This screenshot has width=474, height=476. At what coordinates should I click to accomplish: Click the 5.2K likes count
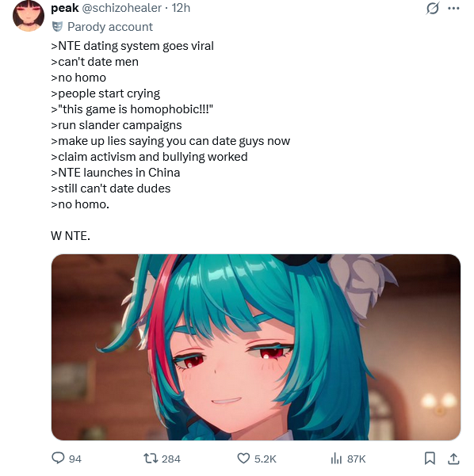point(266,459)
